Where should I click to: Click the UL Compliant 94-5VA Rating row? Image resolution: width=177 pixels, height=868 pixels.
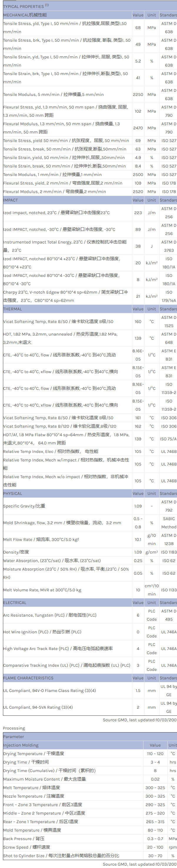(x=38, y=707)
